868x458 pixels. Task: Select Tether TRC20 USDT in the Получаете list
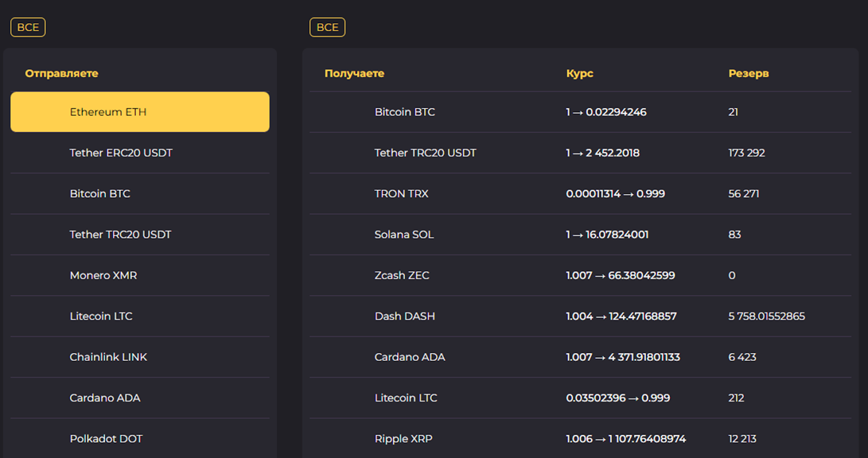[580, 153]
